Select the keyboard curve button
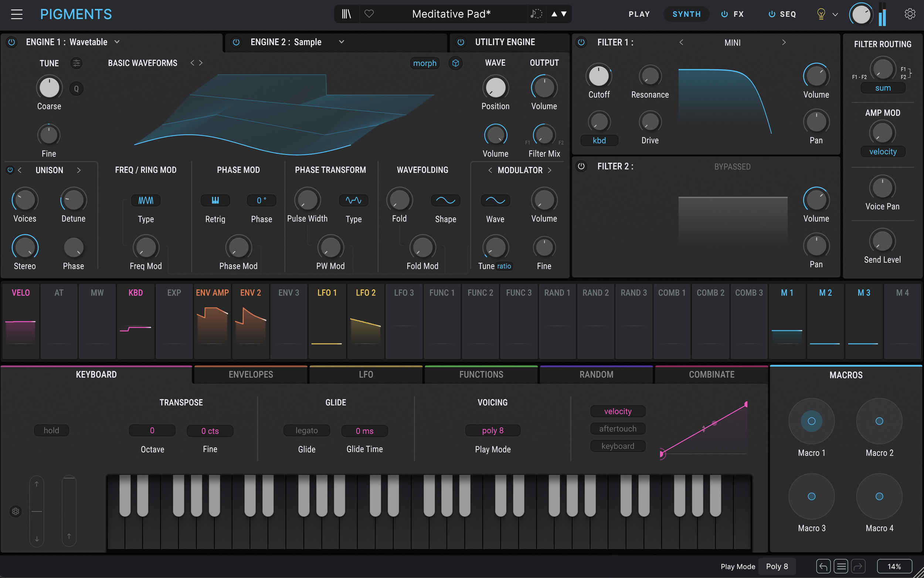 618,446
